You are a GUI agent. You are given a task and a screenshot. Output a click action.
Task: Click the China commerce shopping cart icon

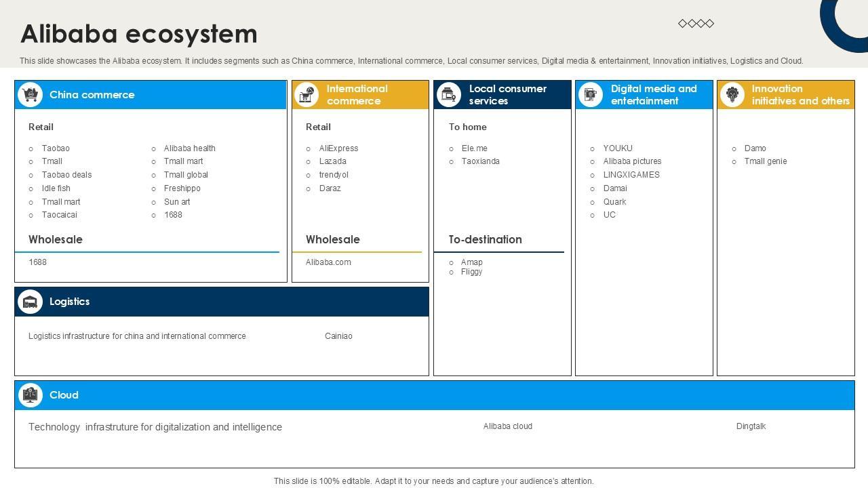pos(30,95)
